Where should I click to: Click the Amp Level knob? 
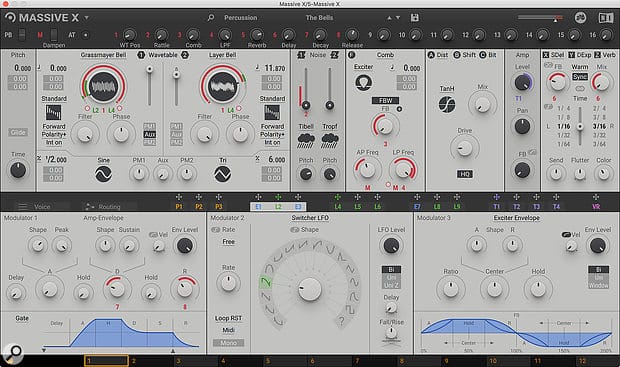coord(522,83)
